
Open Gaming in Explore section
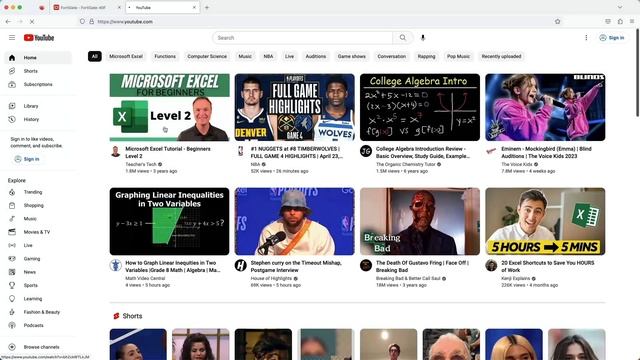tap(38, 259)
